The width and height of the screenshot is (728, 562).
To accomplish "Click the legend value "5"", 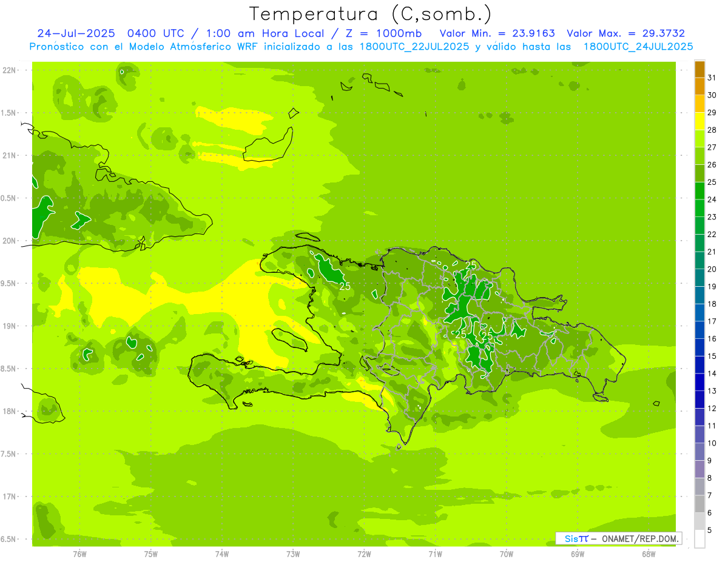I will click(x=710, y=530).
